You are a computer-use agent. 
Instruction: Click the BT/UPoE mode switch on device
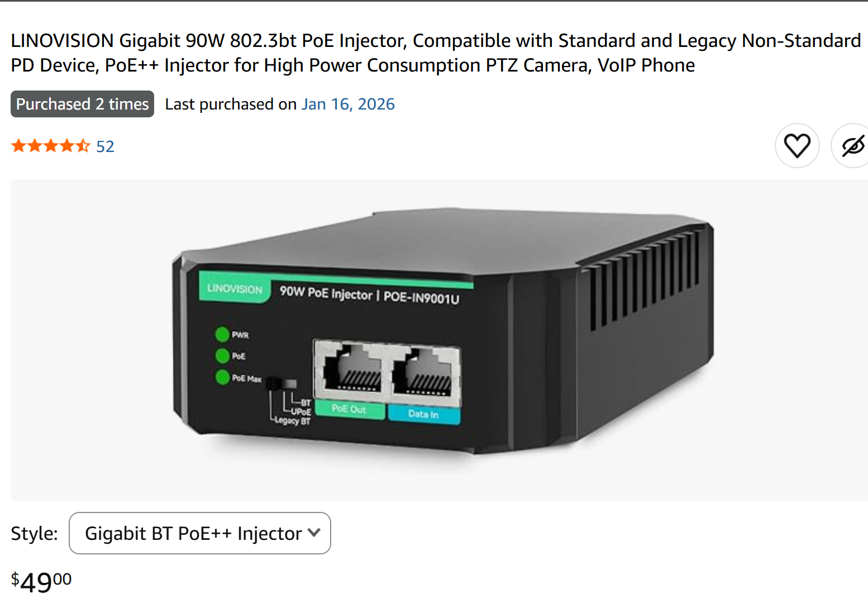[x=281, y=384]
